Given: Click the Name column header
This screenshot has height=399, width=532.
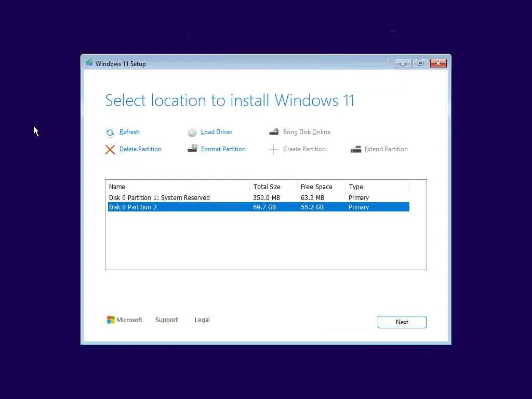Looking at the screenshot, I should tap(179, 187).
